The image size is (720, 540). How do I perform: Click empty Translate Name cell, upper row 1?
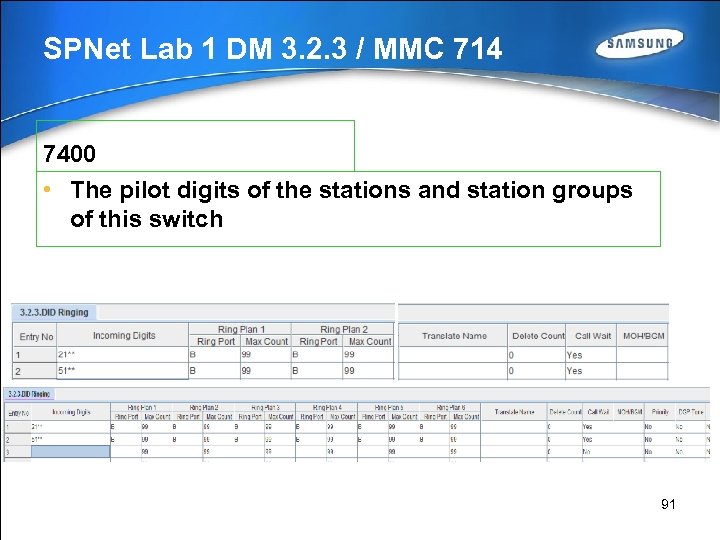[x=453, y=355]
